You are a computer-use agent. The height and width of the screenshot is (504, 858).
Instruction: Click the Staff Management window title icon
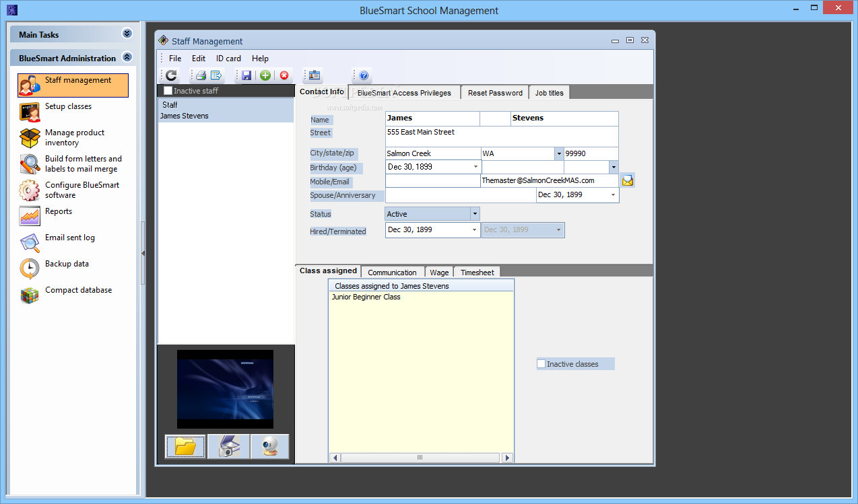[163, 40]
